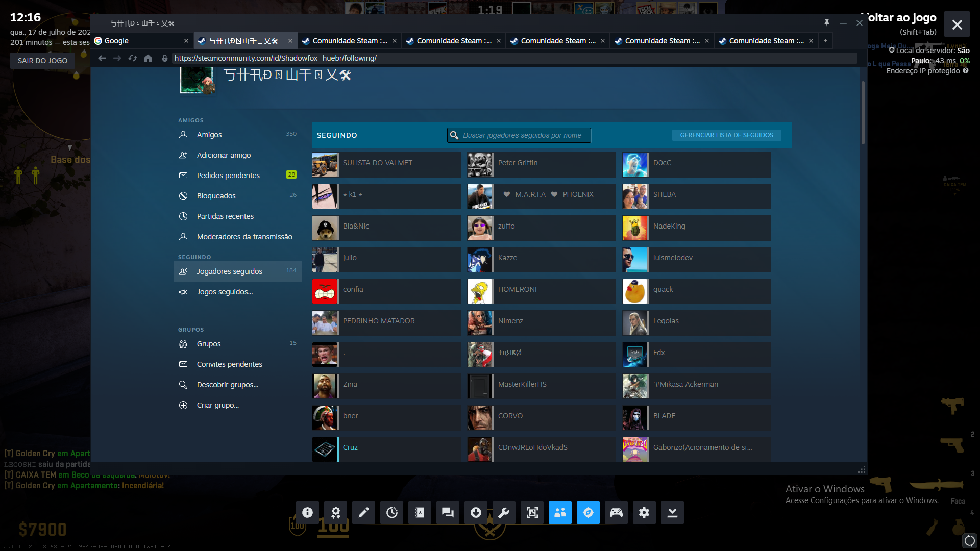980x551 pixels.
Task: Pin the overlay browser window
Action: [x=826, y=23]
